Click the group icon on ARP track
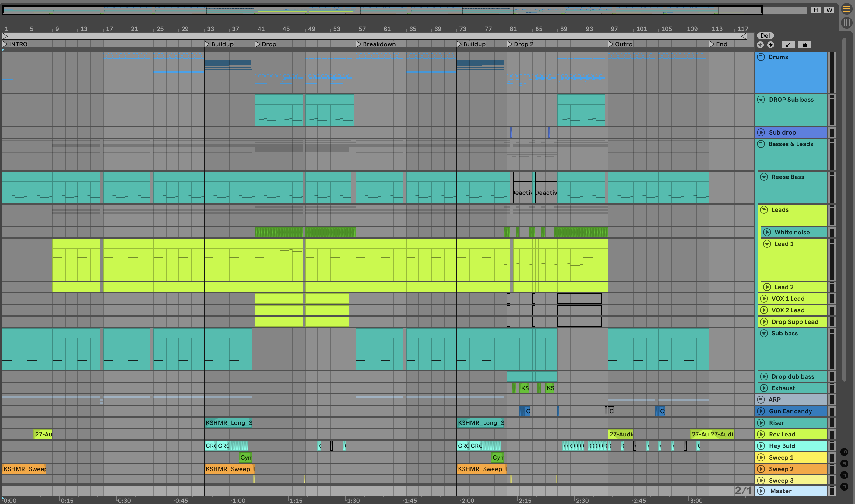 point(761,399)
